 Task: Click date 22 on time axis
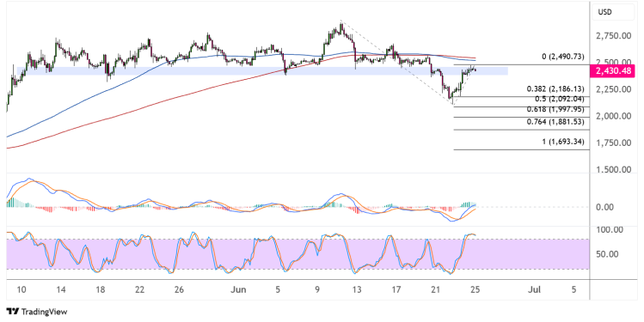click(139, 289)
